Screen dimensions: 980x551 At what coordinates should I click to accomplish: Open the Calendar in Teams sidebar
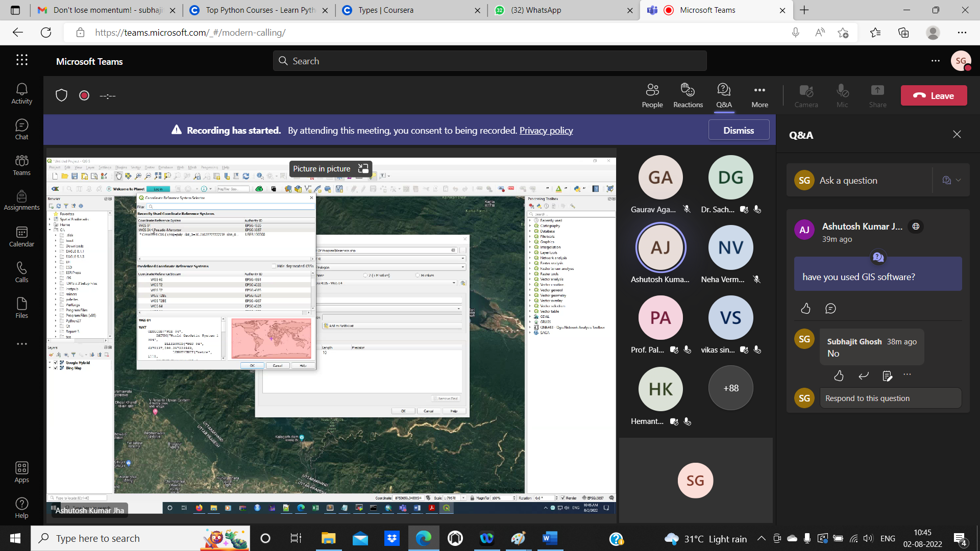click(x=21, y=237)
